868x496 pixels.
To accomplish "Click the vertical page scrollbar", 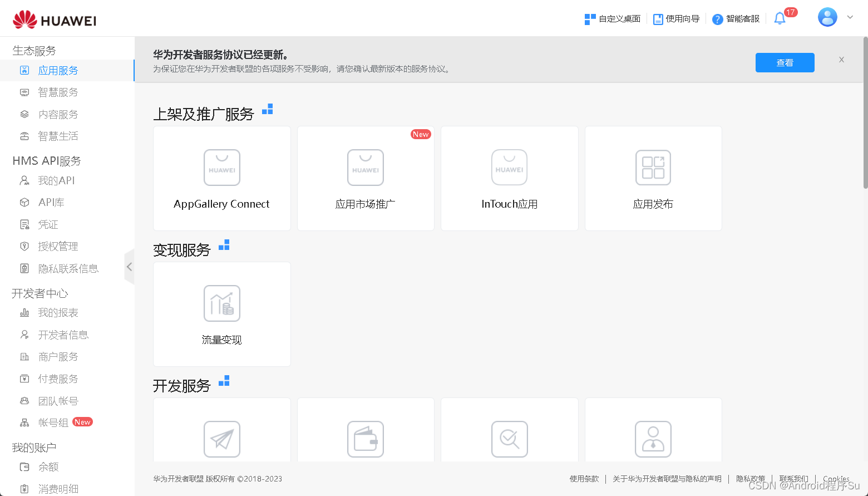I will pos(865,113).
